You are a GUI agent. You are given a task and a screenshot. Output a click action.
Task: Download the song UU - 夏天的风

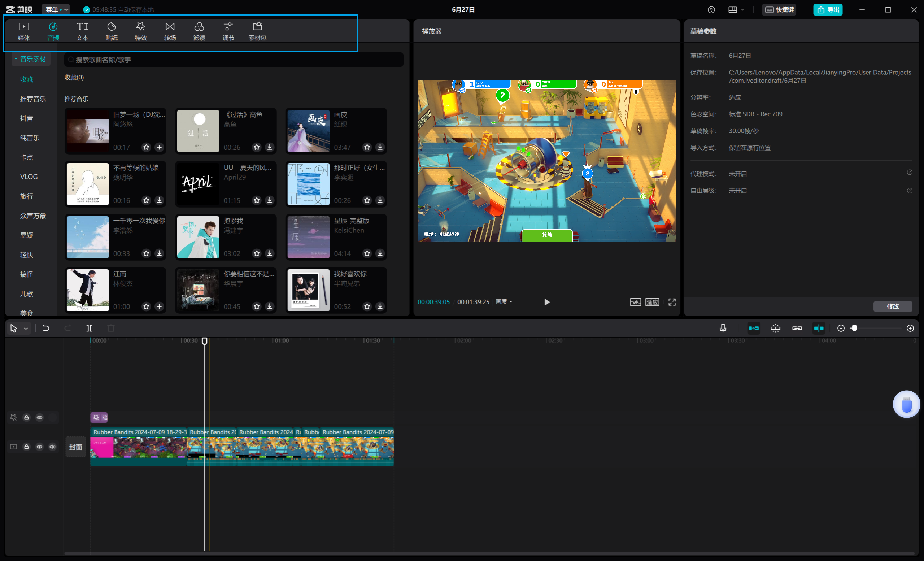click(x=270, y=200)
